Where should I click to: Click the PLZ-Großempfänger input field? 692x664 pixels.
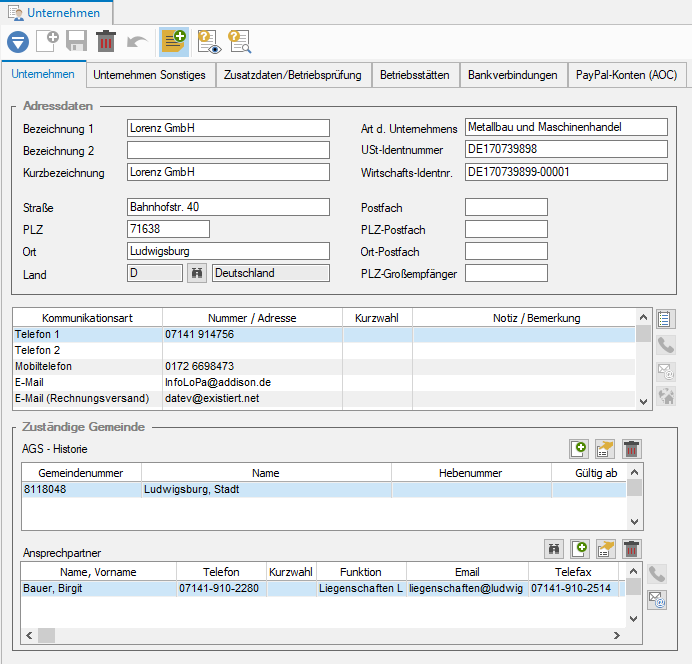pyautogui.click(x=506, y=273)
